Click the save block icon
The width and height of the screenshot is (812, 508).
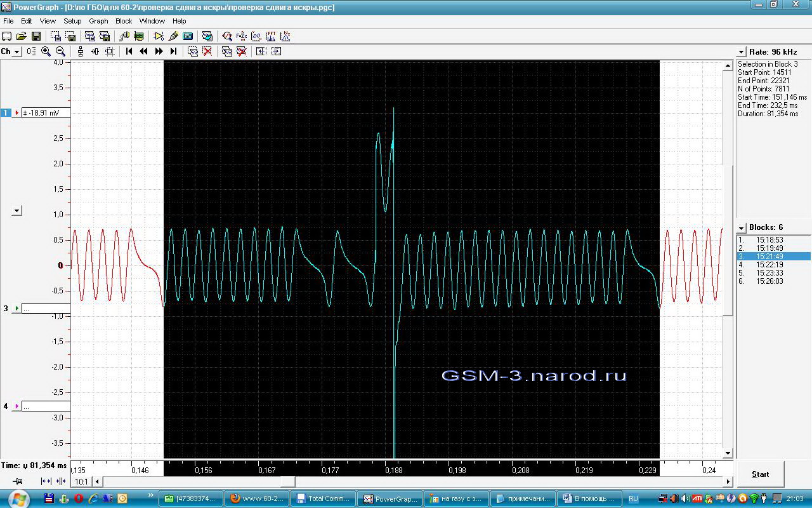[105, 36]
